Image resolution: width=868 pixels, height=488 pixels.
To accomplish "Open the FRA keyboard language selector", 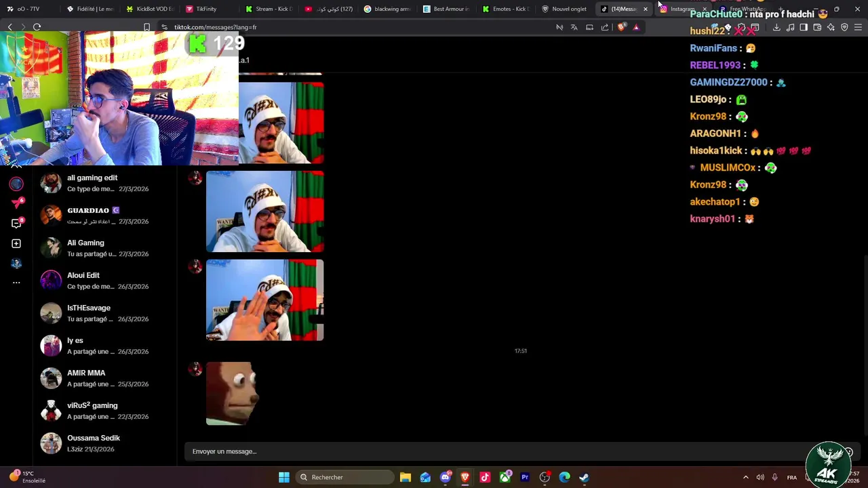I will pos(792,477).
